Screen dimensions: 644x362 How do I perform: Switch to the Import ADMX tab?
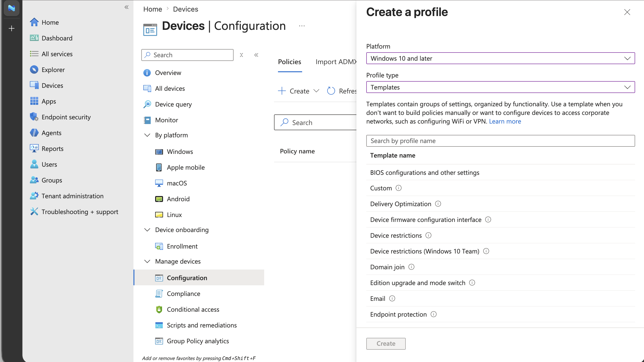tap(336, 62)
